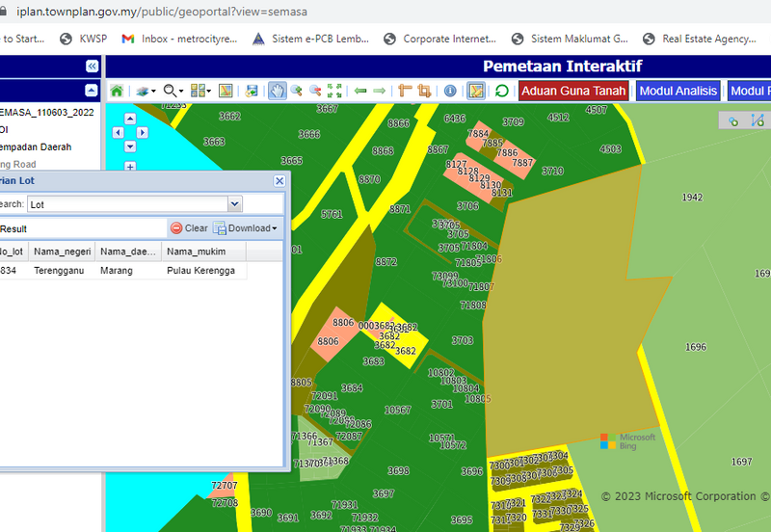Pan map right with arrow button
Screen dimensions: 771x532
point(142,132)
